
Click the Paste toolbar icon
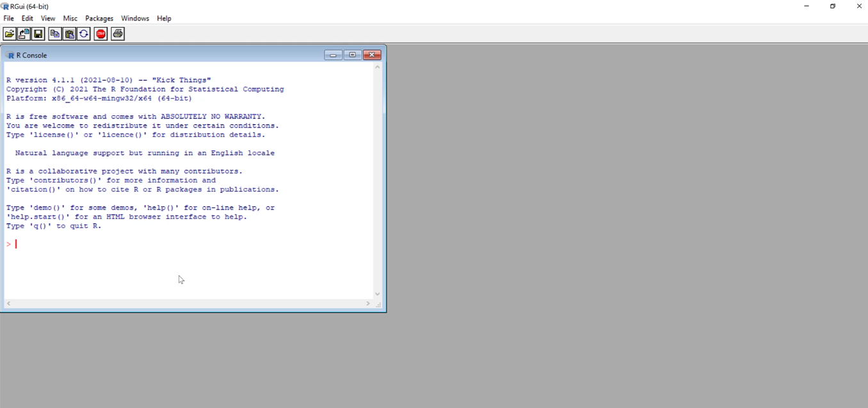70,34
